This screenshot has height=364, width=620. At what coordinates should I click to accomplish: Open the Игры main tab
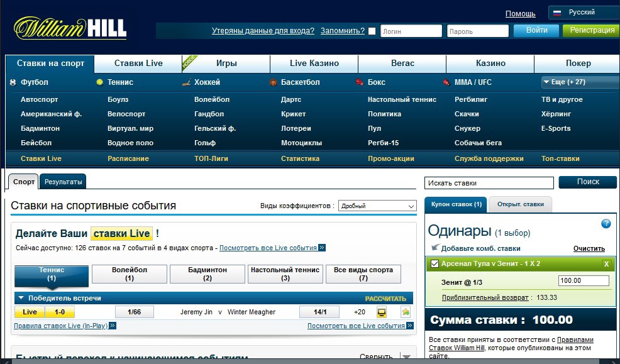226,63
